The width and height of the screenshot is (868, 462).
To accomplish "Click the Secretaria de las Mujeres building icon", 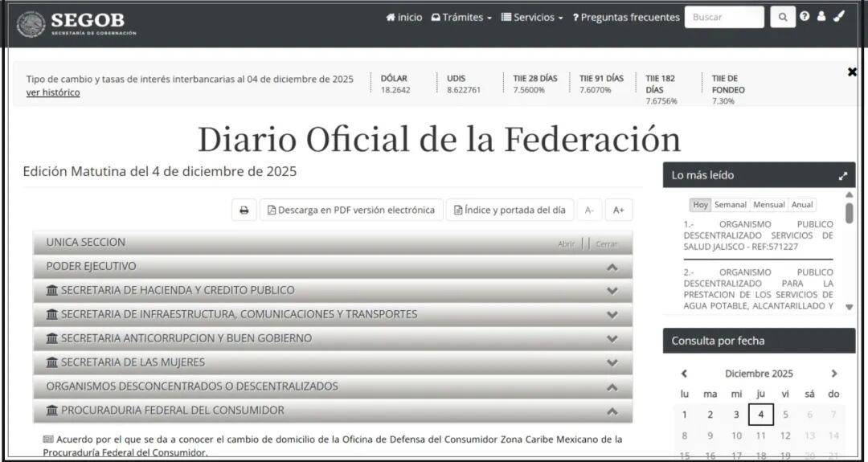I will tap(52, 362).
